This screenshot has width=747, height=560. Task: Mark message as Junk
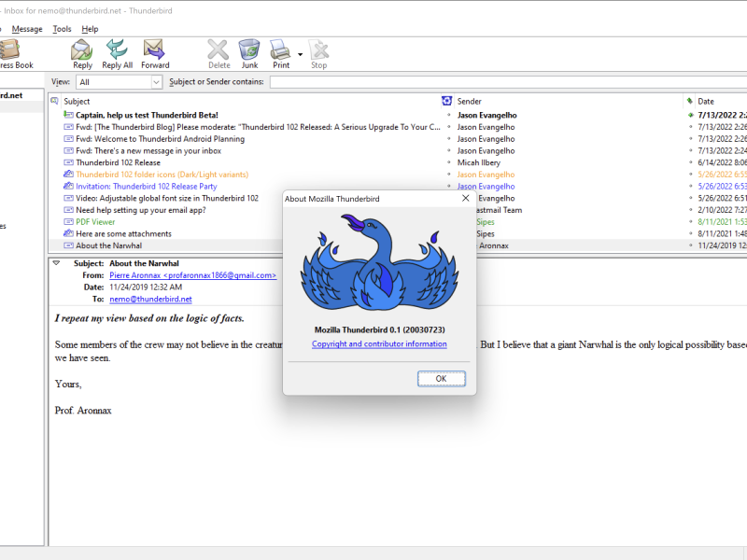[x=249, y=54]
